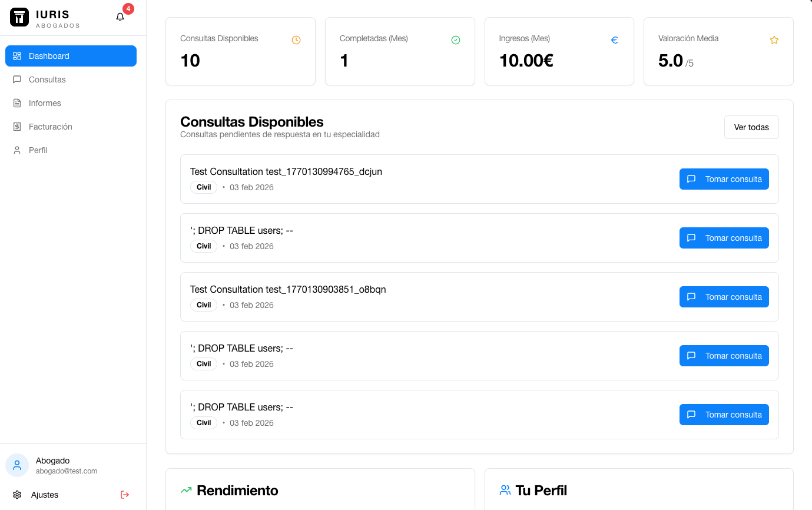
Task: Click the Abogado user avatar
Action: (x=17, y=465)
